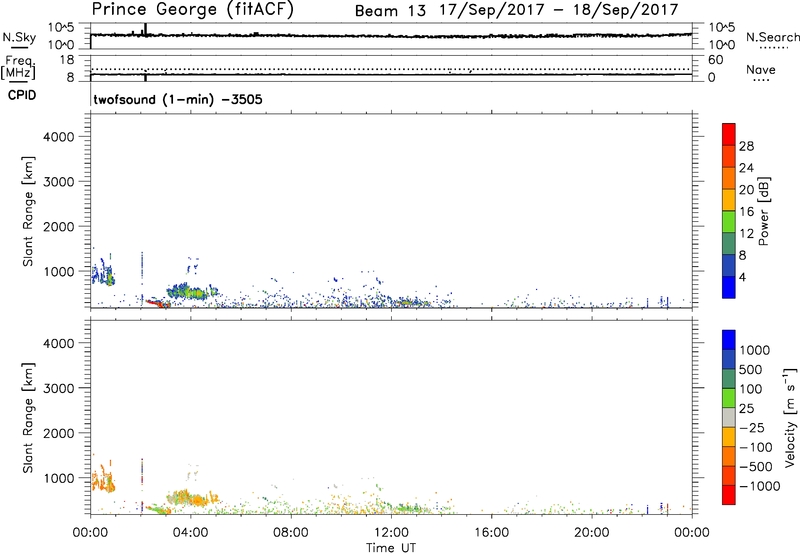The height and width of the screenshot is (554, 800).
Task: Select the 'twofsound (1-min) -3505' text
Action: tap(178, 99)
